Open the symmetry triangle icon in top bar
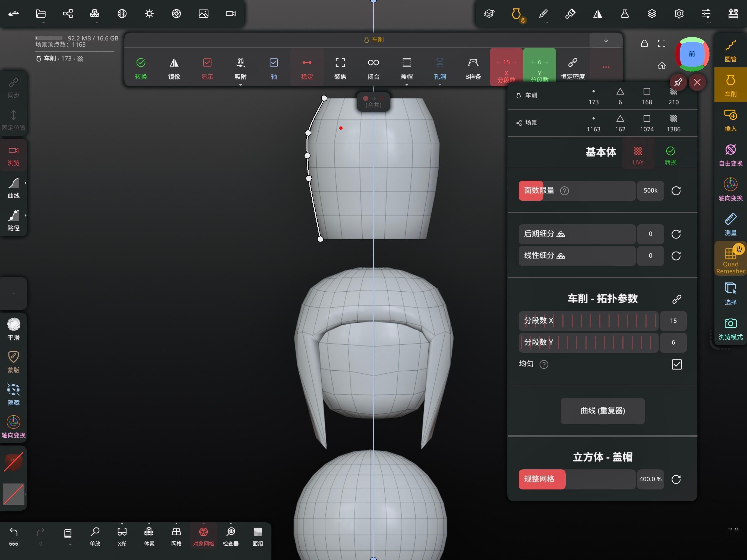 [597, 14]
